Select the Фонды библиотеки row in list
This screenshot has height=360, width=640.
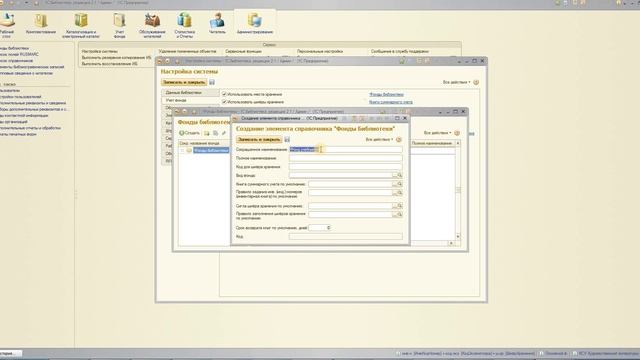coord(211,151)
